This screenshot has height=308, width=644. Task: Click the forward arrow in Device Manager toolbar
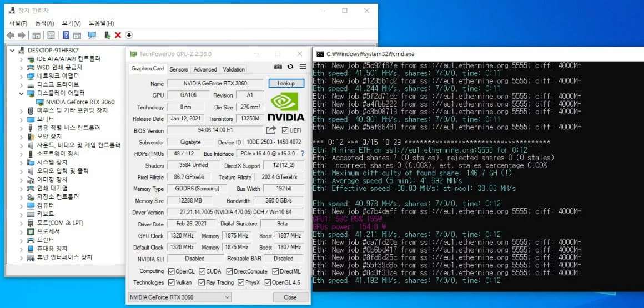[22, 36]
